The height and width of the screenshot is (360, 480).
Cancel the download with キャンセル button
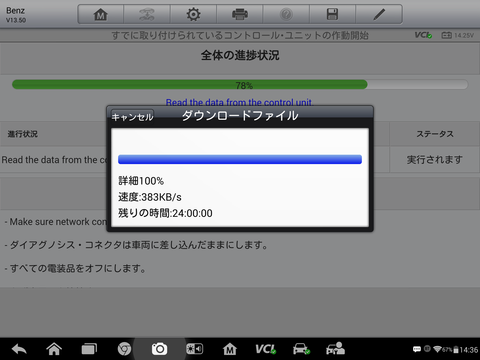[x=132, y=117]
